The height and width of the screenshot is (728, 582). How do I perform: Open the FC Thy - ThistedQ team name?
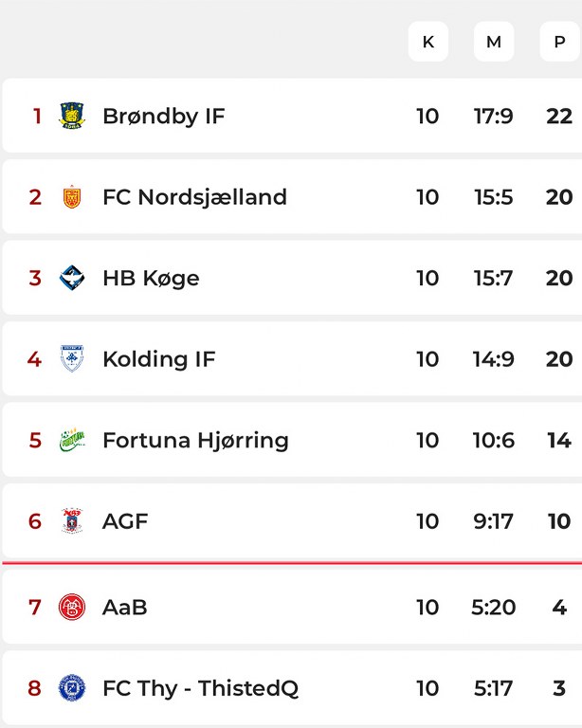(x=200, y=688)
